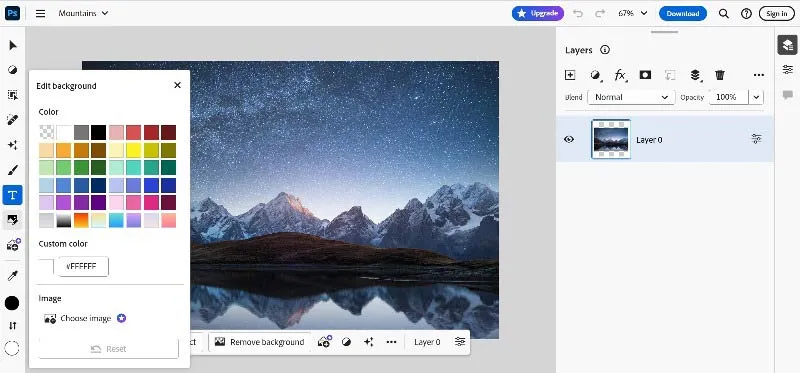This screenshot has height=373, width=800.
Task: Click the Sign in button
Action: 777,13
